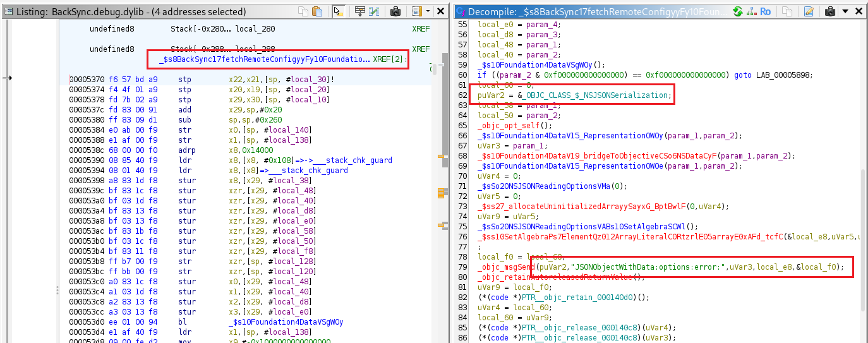Take a Decompile snapshot with camera icon
Screen dimensions: 868x343
[x=830, y=11]
